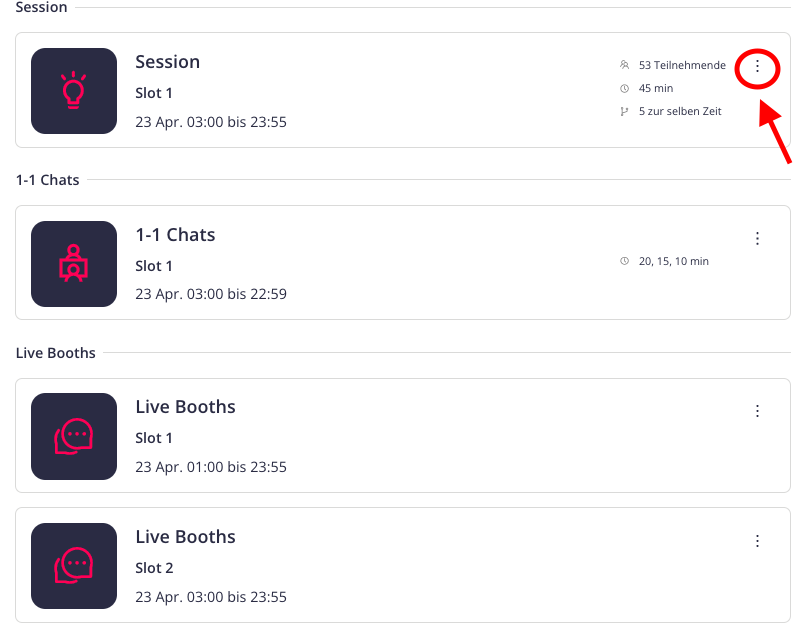Click the Live Booths Slot 2 chat-bubble tile
This screenshot has height=634, width=811.
point(74,566)
